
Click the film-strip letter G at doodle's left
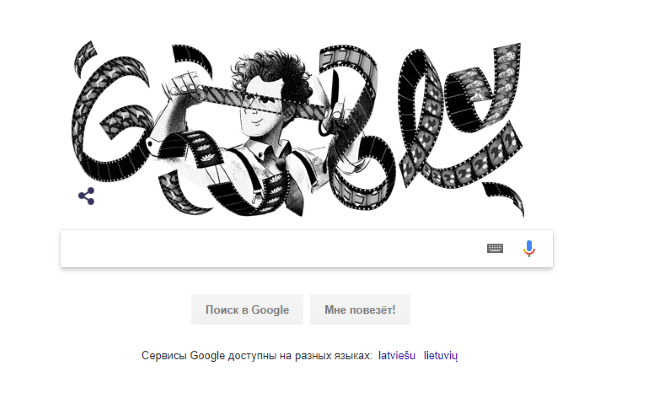pos(109,118)
